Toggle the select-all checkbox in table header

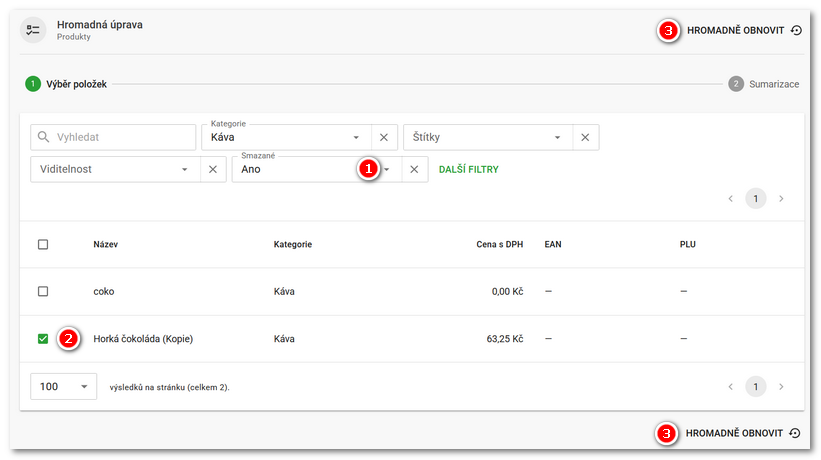(x=43, y=244)
